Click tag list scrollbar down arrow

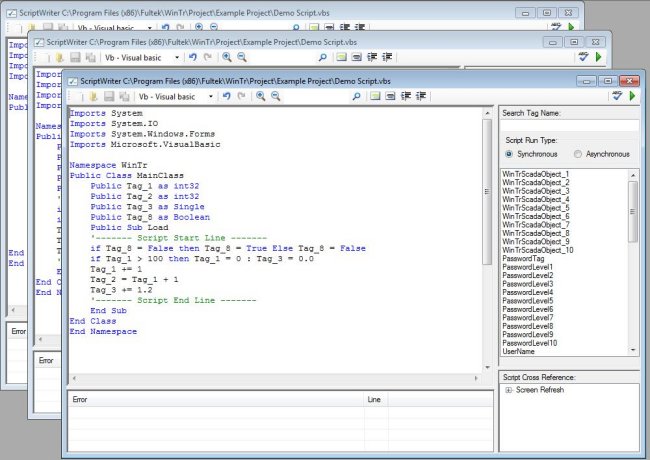pos(633,349)
